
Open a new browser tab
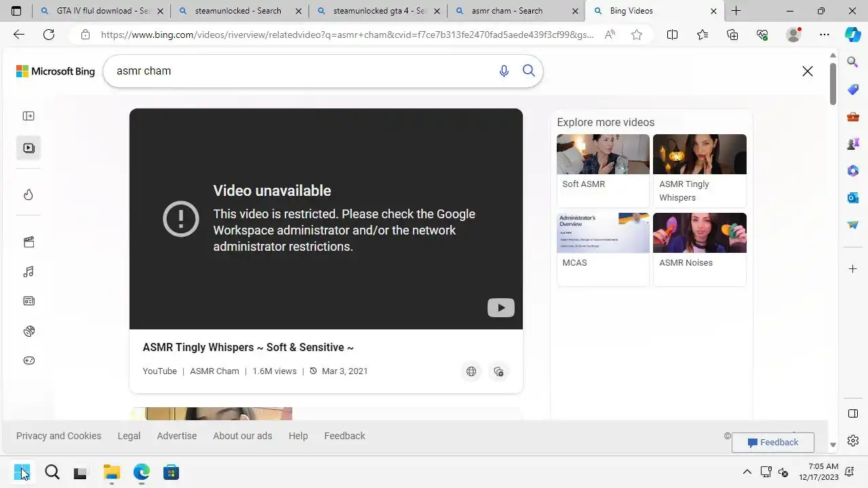(x=736, y=11)
